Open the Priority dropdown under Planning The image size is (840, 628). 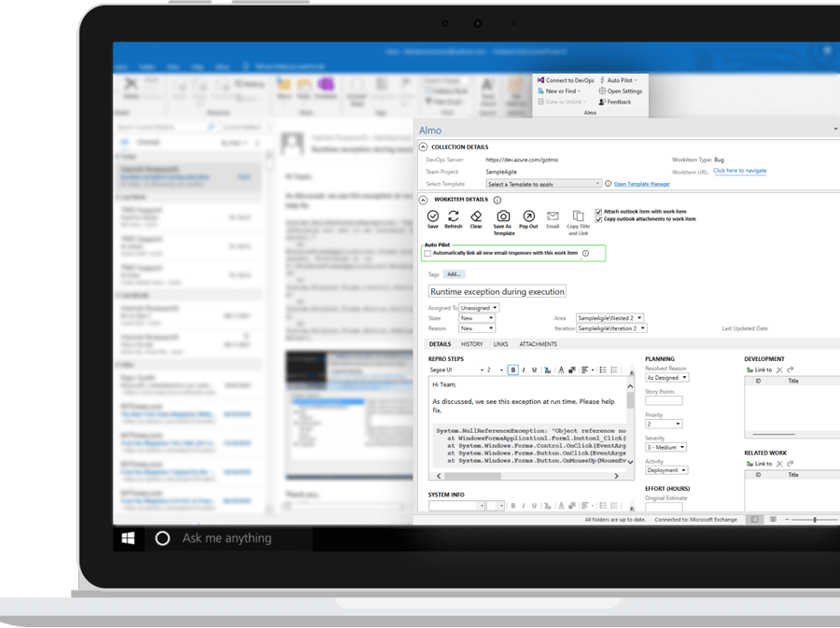(x=666, y=423)
